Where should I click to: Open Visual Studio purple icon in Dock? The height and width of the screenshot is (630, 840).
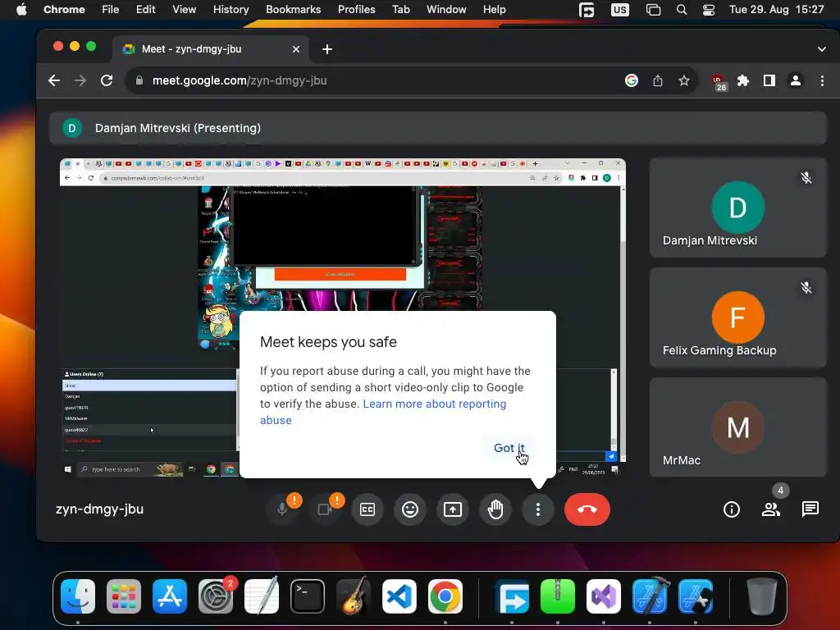click(x=603, y=596)
